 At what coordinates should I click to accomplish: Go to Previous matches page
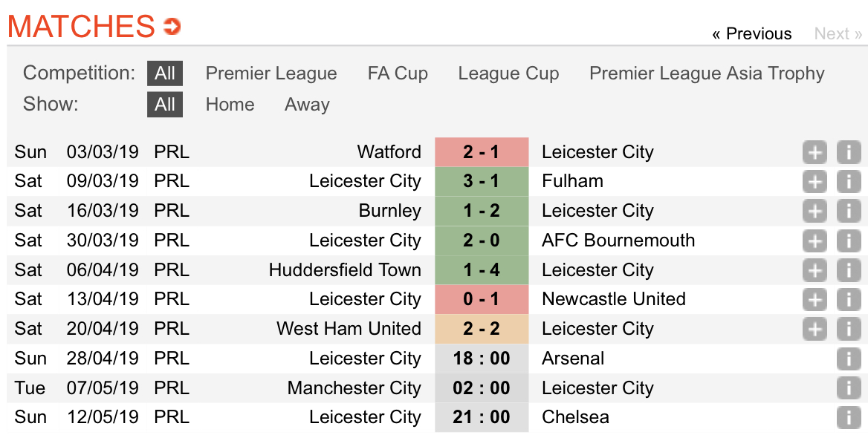pos(752,33)
